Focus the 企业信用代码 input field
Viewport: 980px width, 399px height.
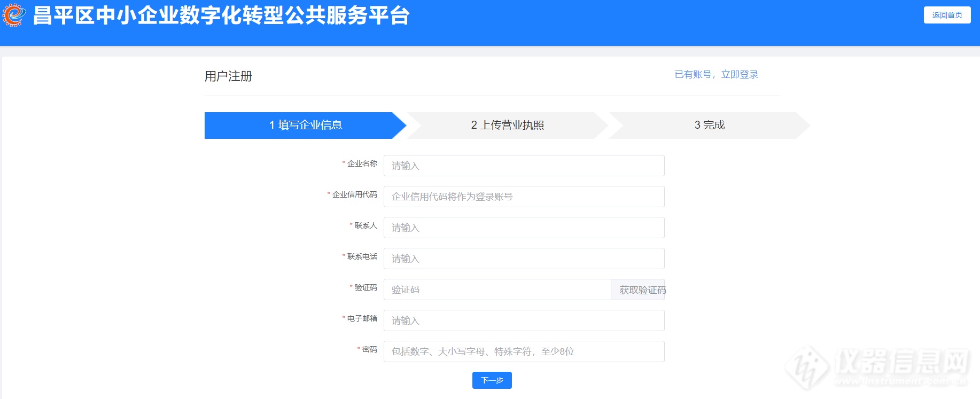[524, 197]
